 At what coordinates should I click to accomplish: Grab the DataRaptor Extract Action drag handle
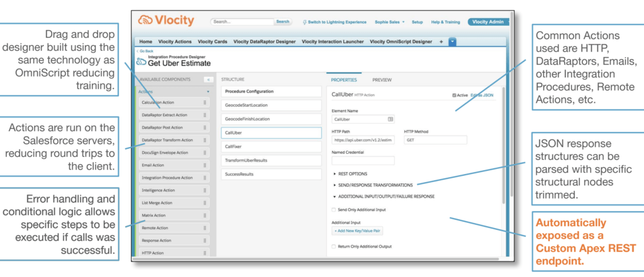204,115
